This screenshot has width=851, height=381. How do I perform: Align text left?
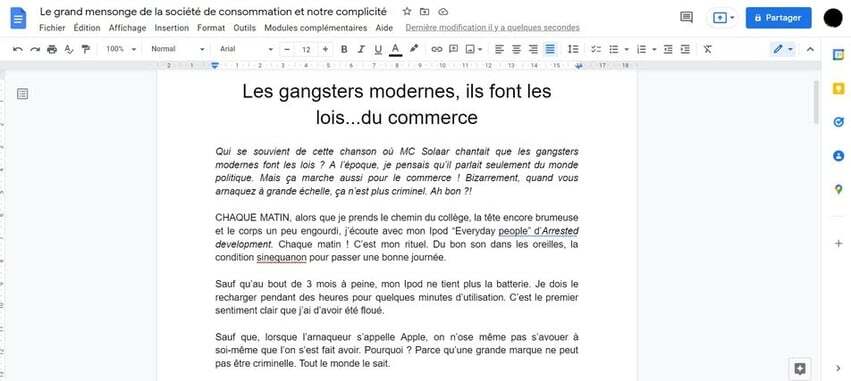coord(499,49)
